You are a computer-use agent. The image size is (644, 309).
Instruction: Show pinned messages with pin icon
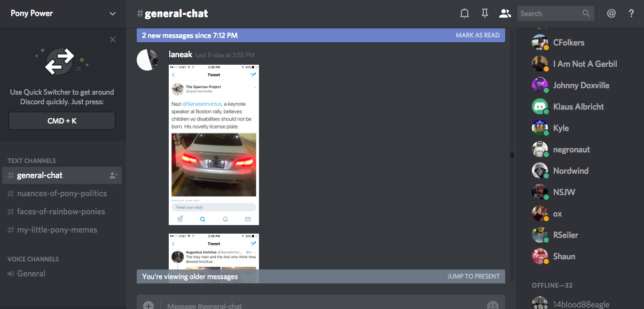point(485,13)
